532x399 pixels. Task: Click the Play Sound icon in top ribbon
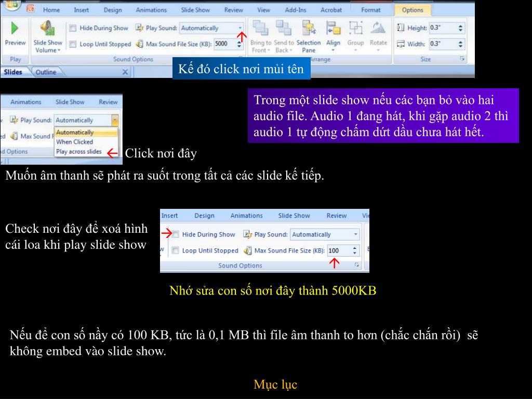139,28
